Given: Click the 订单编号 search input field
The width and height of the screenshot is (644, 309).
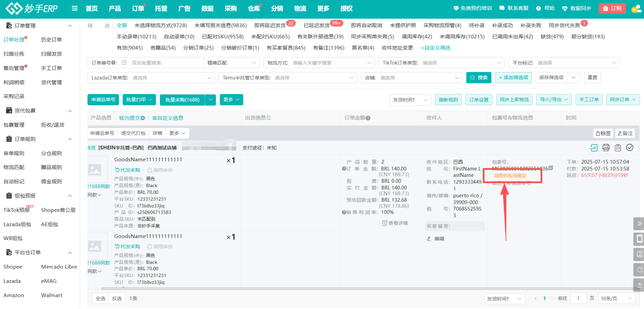Looking at the screenshot, I should click(x=164, y=63).
